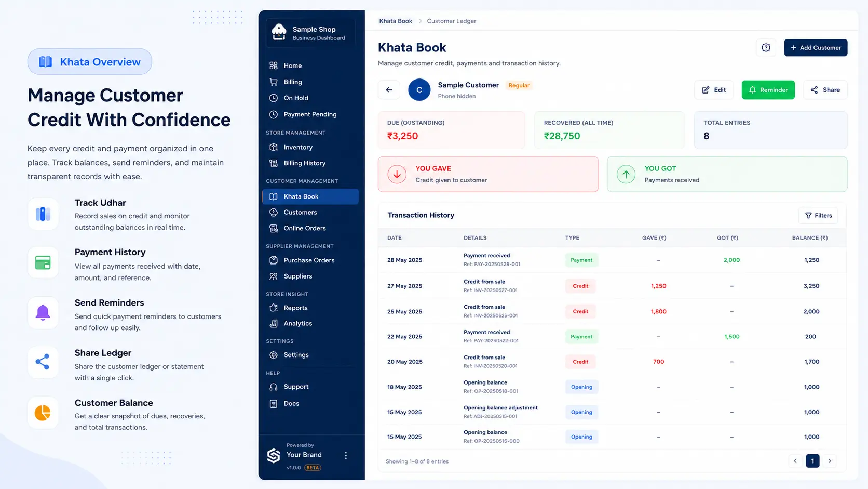Click the Payment Pending clock icon
The width and height of the screenshot is (868, 489).
click(274, 114)
